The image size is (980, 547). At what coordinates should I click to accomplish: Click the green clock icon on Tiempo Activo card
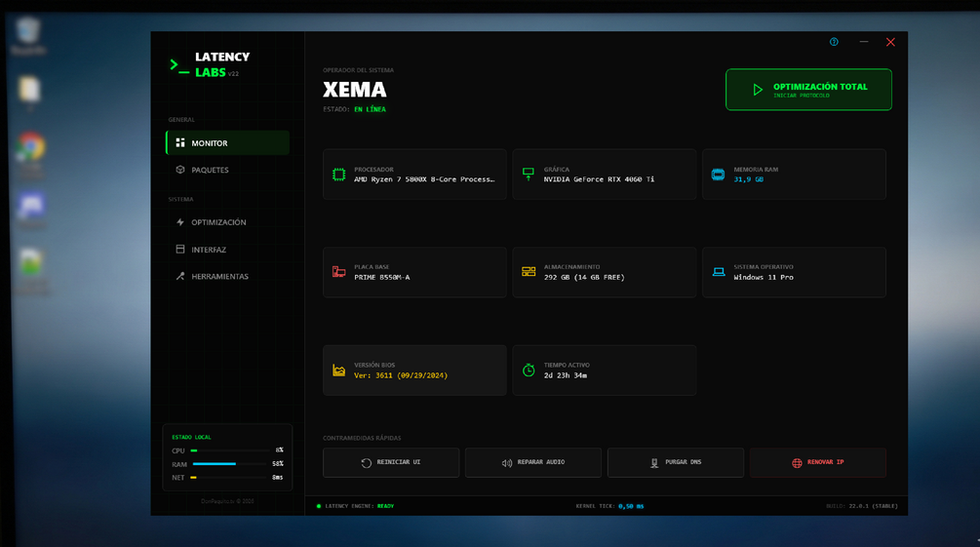(529, 371)
